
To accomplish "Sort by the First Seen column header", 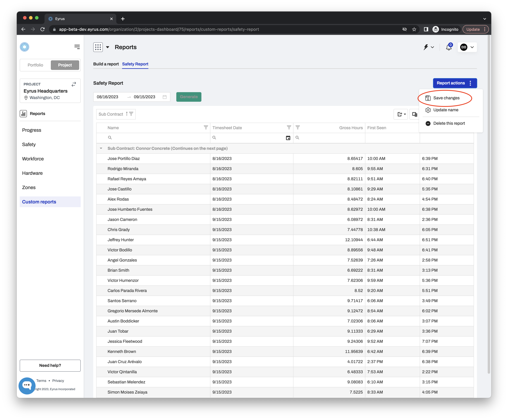I will pos(377,128).
